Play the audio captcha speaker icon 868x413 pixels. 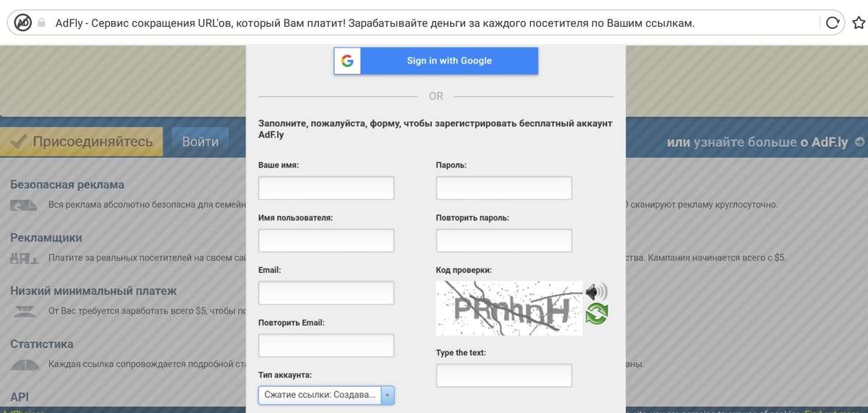coord(597,291)
